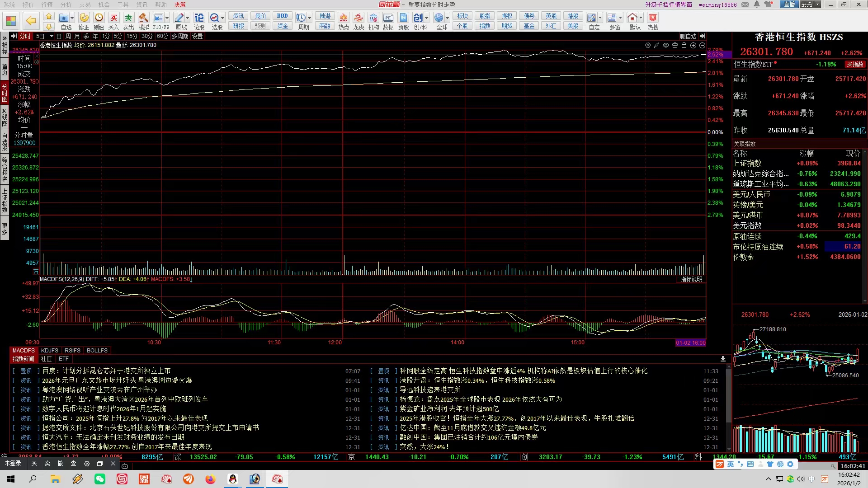Expand the 5日 multi-day dropdown arrow
Image resolution: width=868 pixels, height=488 pixels.
[x=52, y=36]
